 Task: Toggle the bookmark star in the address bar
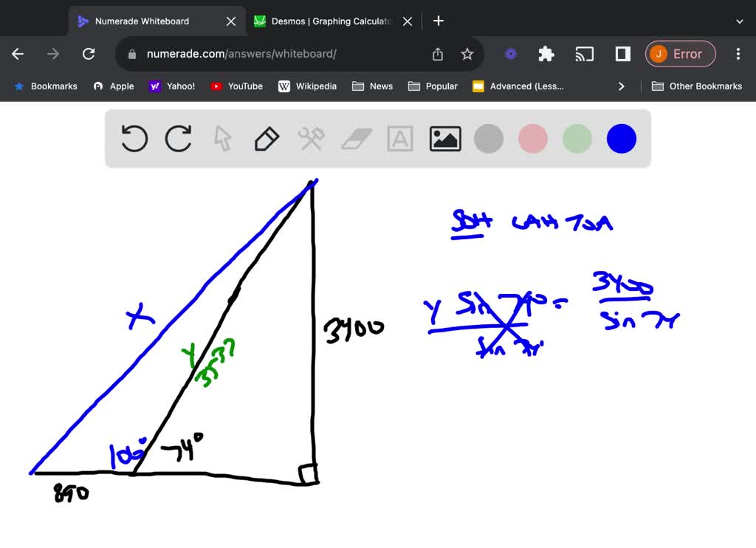(x=467, y=54)
